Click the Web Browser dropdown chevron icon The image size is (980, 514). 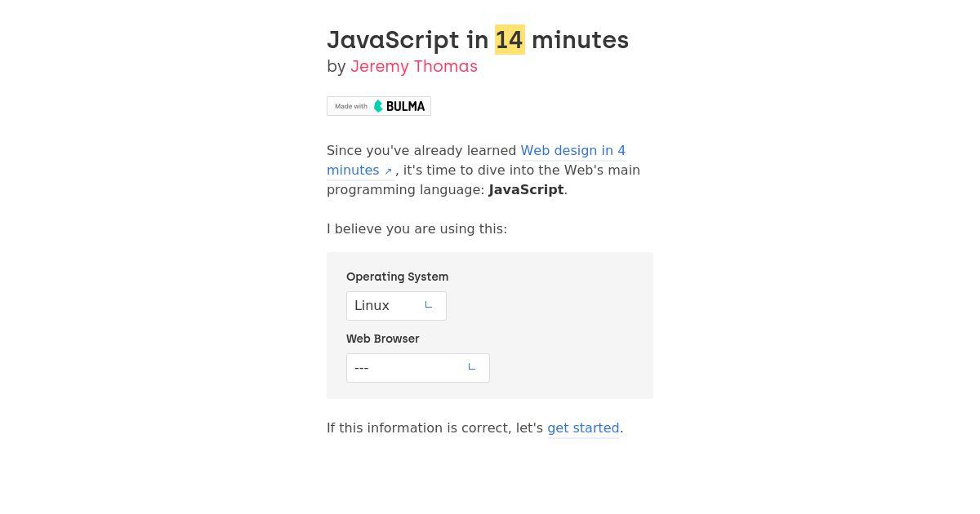[471, 366]
